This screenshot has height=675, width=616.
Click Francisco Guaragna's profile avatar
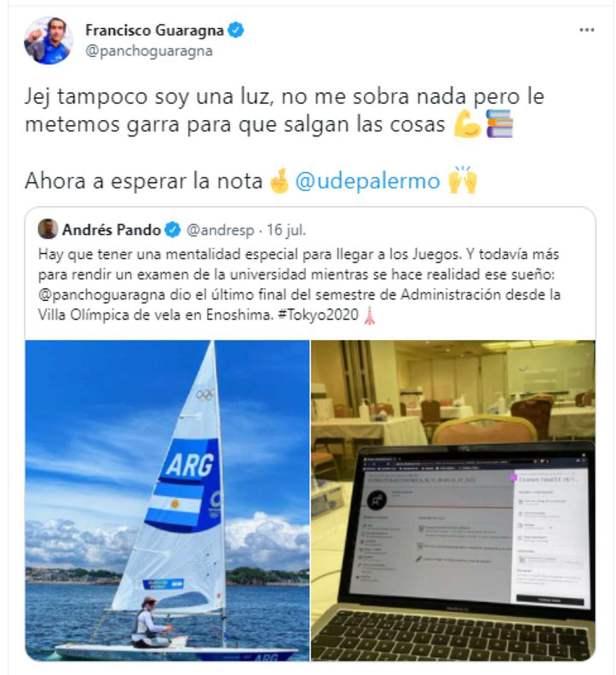[48, 41]
